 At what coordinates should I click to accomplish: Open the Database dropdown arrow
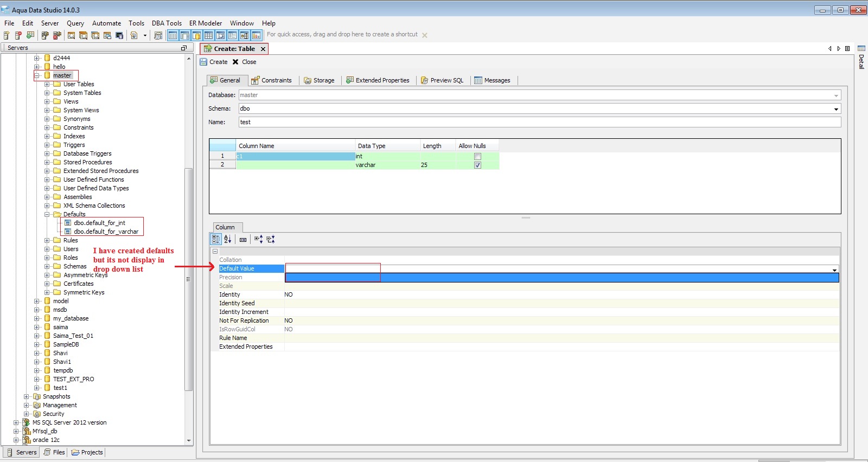(x=836, y=95)
